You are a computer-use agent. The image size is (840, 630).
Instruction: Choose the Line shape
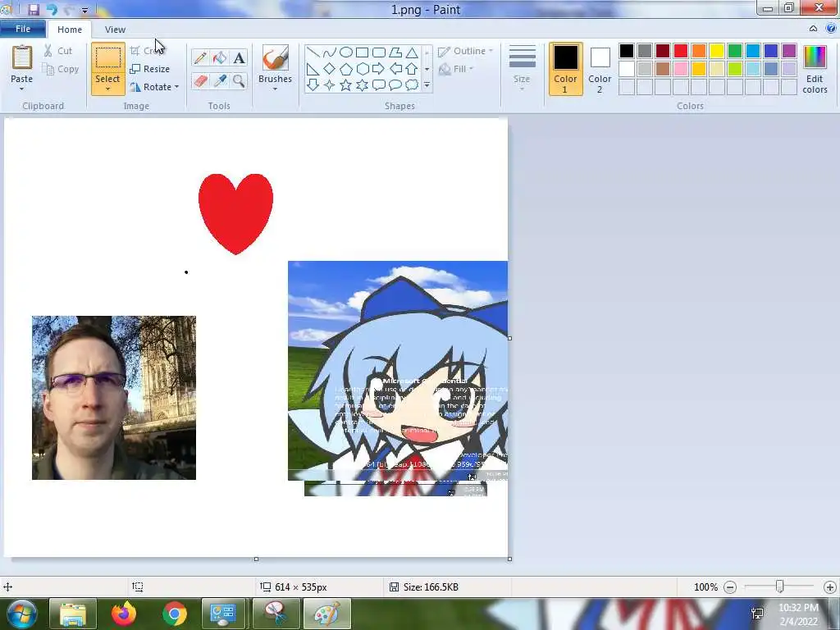click(x=313, y=52)
